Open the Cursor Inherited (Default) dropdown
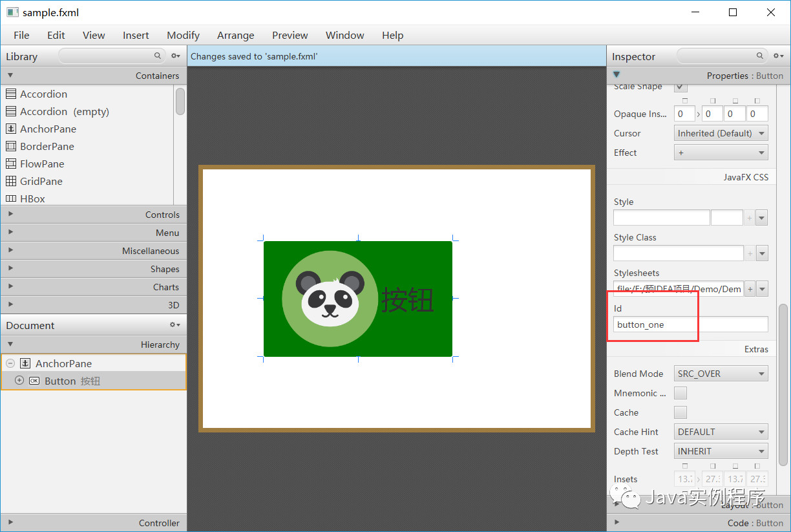Screen dimensions: 791x532 tap(721, 133)
